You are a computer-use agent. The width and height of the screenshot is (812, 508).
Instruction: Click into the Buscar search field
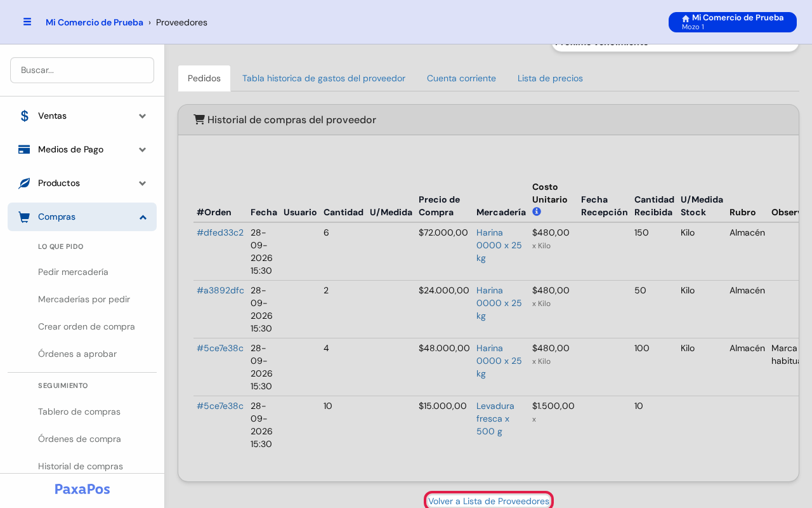pos(82,70)
